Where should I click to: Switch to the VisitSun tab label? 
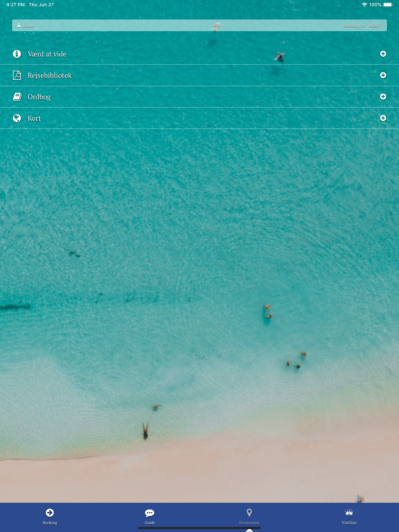349,523
